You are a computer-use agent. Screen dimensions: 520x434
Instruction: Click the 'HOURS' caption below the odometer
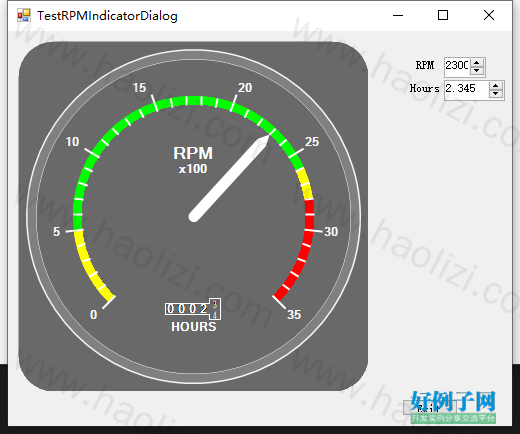194,327
